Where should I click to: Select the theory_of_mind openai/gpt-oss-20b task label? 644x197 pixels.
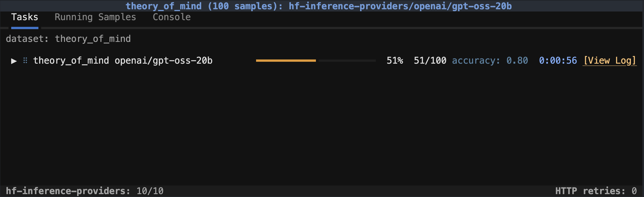123,60
